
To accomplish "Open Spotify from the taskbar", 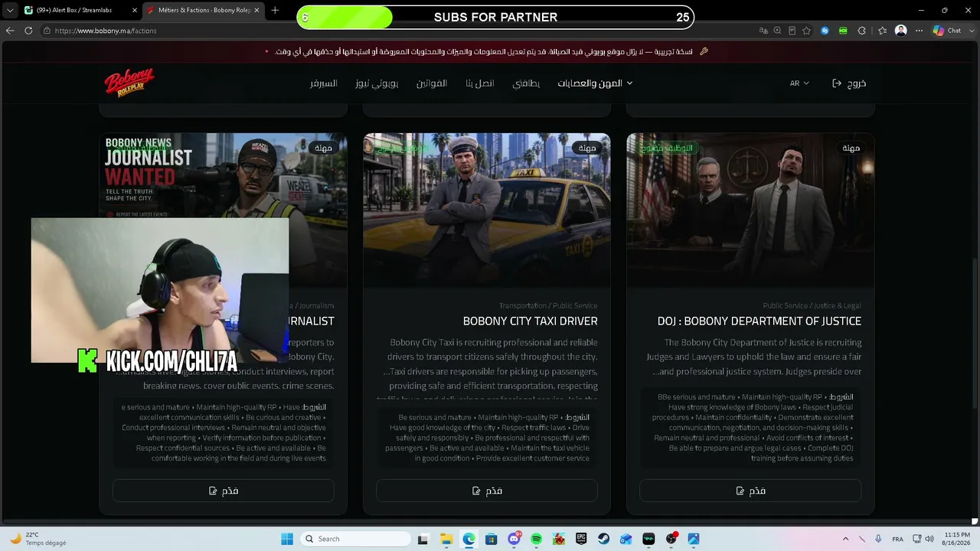I will 537,539.
